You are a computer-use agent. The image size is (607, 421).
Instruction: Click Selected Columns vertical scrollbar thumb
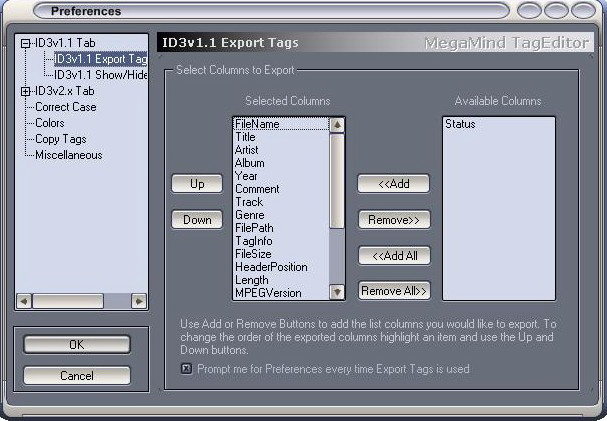point(337,181)
